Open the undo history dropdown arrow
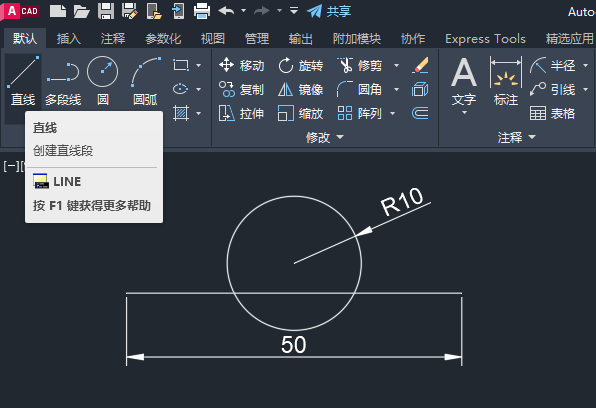596x408 pixels. click(244, 11)
